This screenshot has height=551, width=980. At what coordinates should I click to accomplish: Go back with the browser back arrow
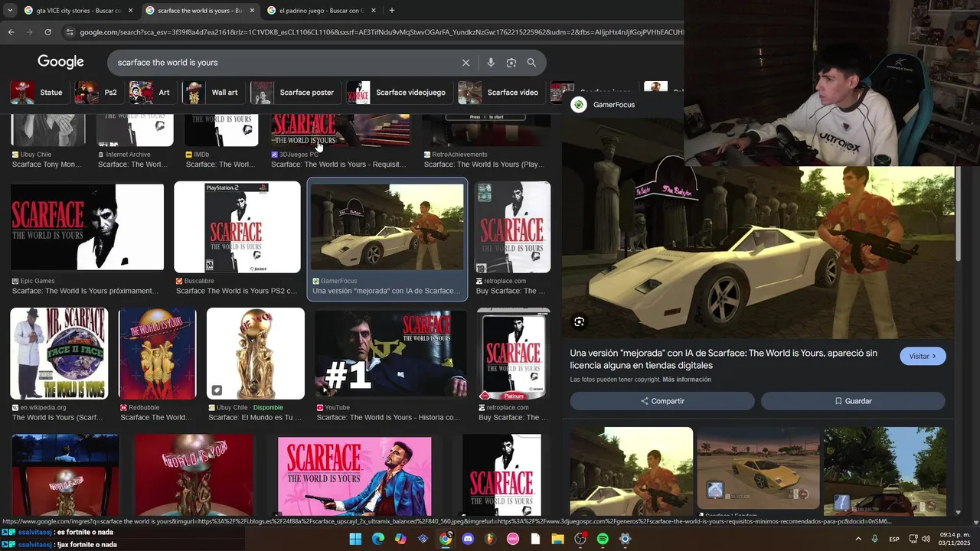coord(11,32)
